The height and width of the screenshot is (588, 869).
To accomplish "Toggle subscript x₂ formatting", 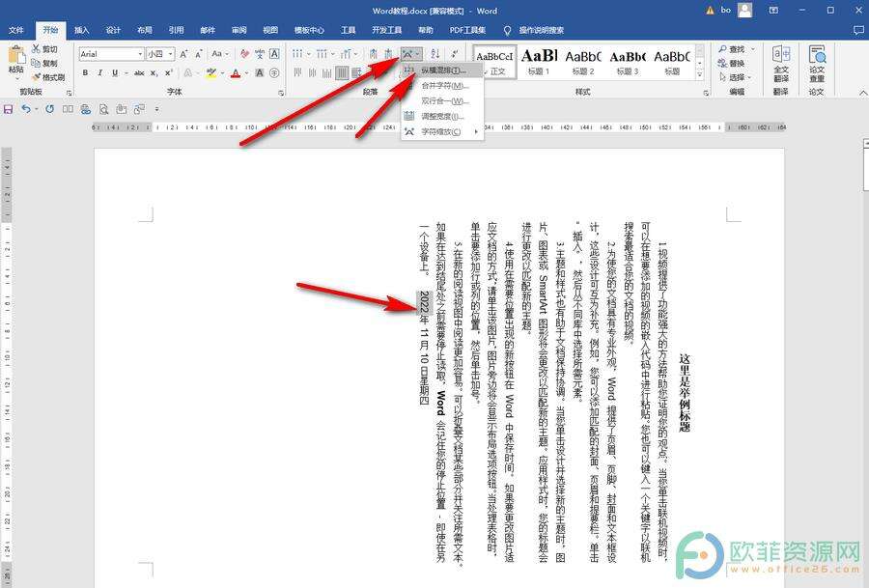I will coord(154,72).
